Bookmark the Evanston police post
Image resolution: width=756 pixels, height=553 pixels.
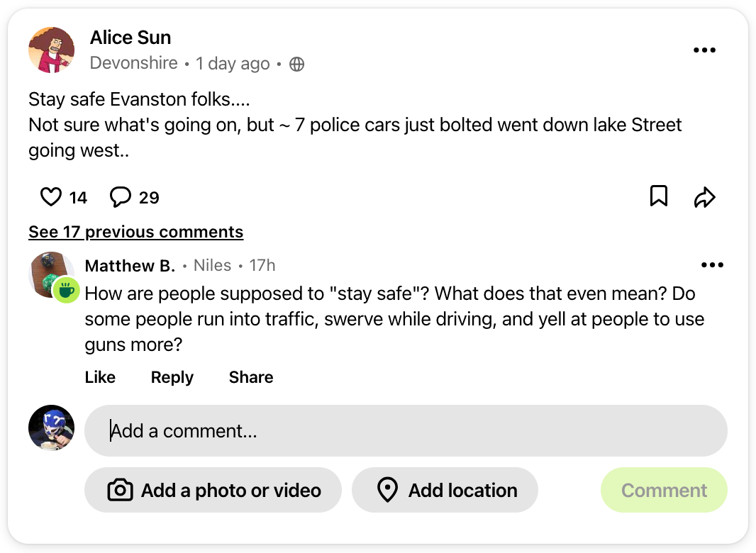coord(659,196)
